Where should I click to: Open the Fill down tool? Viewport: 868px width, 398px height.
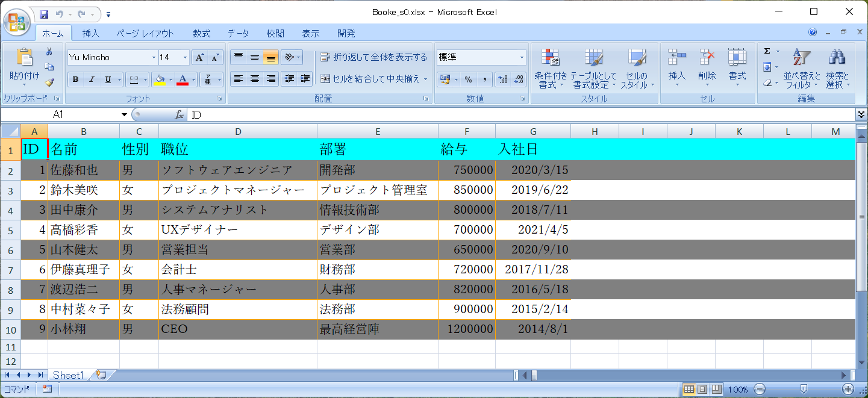tap(767, 67)
